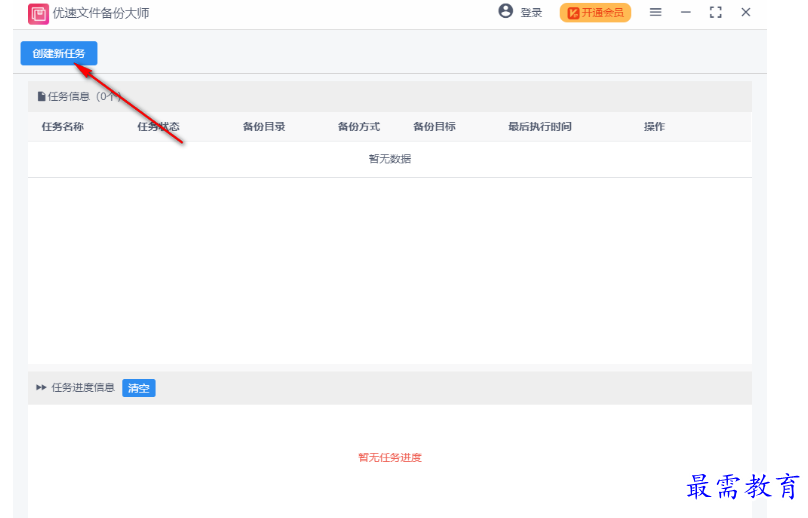Click the 任务进度信息 double-arrow icon

tap(41, 388)
